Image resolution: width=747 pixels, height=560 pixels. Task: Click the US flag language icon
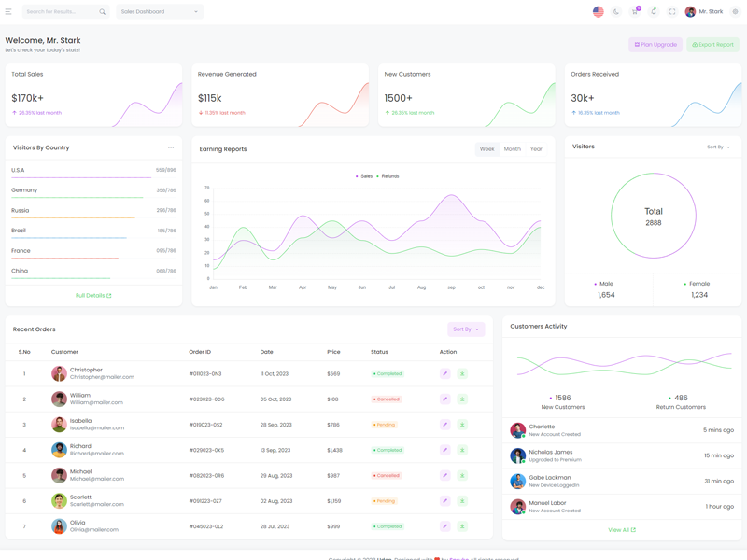pyautogui.click(x=599, y=12)
